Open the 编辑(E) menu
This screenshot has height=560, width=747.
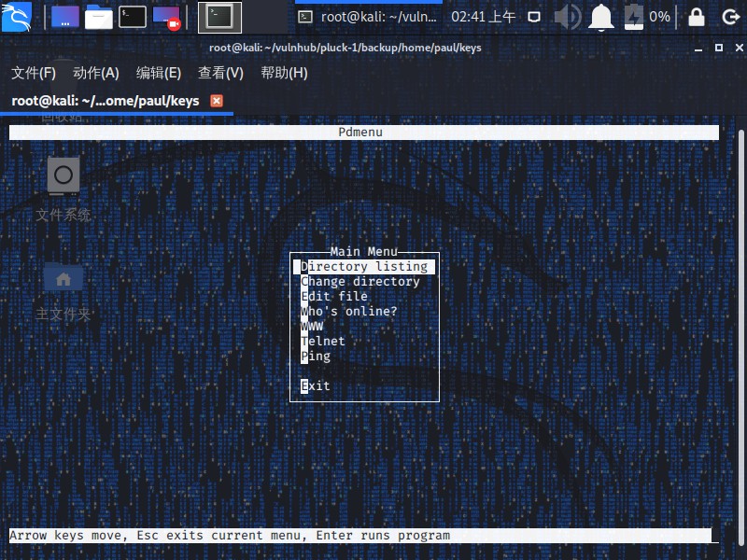pyautogui.click(x=158, y=73)
